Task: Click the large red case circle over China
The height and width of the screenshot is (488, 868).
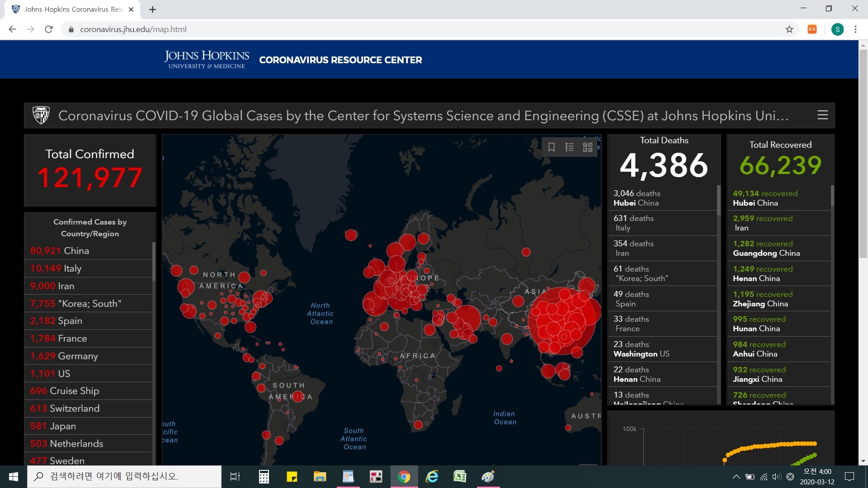Action: pyautogui.click(x=562, y=321)
